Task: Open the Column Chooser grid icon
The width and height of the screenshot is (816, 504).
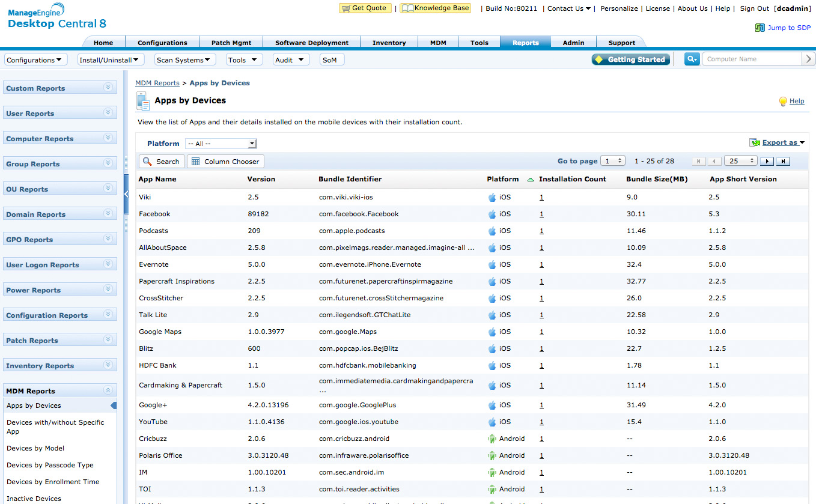Action: tap(196, 162)
